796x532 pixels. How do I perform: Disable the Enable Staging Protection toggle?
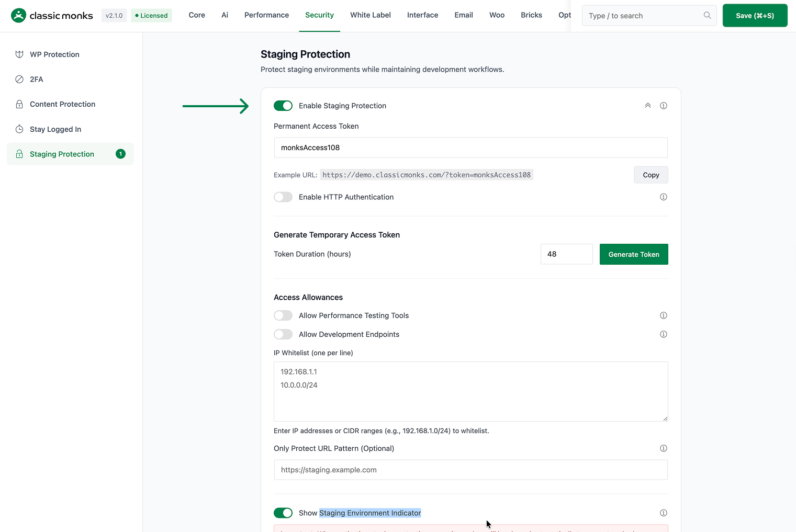[283, 106]
